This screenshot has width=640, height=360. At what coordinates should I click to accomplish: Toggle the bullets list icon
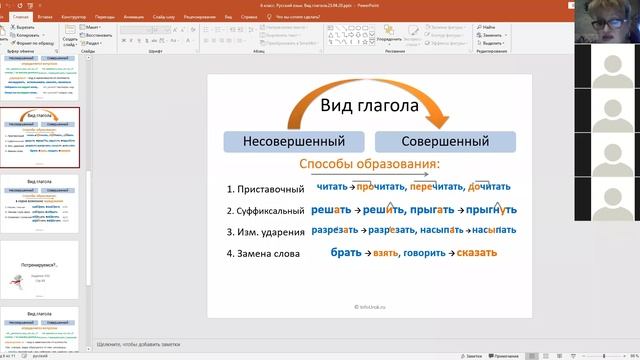tap(207, 30)
